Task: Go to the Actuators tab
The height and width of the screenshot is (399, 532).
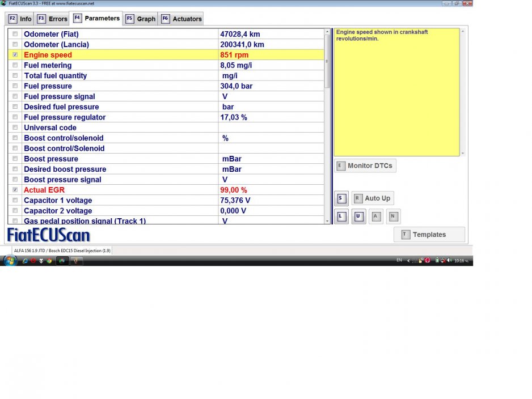Action: (x=181, y=19)
